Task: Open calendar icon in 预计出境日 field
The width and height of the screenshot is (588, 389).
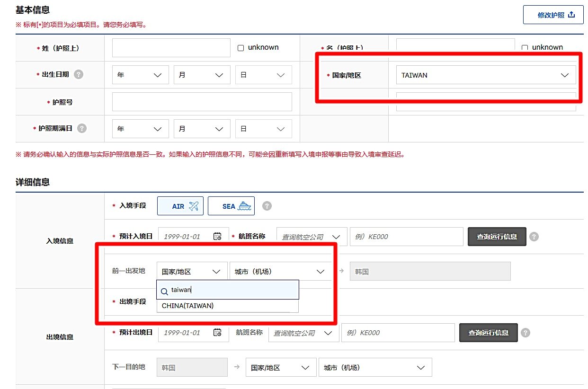Action: coord(217,333)
